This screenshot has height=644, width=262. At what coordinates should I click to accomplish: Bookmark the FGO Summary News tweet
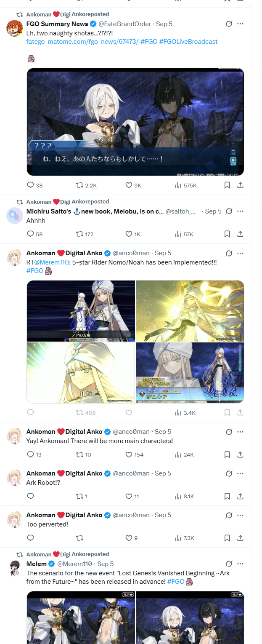coord(227,185)
